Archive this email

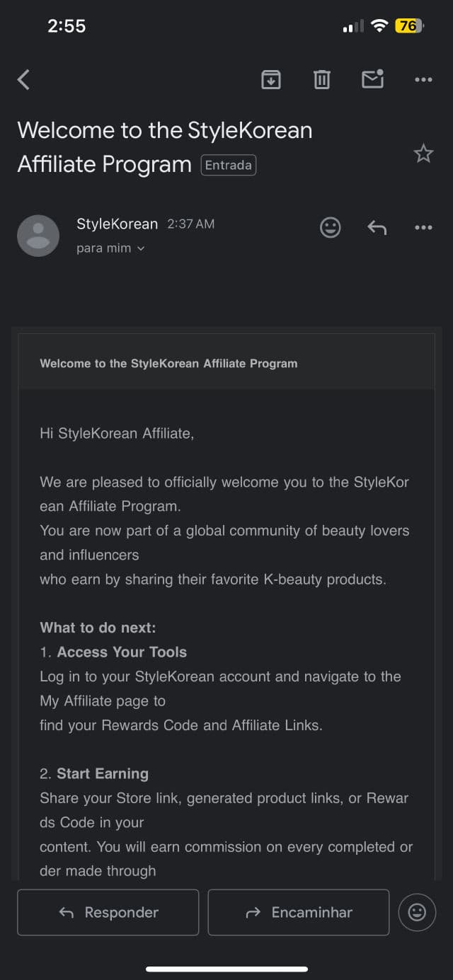point(271,80)
